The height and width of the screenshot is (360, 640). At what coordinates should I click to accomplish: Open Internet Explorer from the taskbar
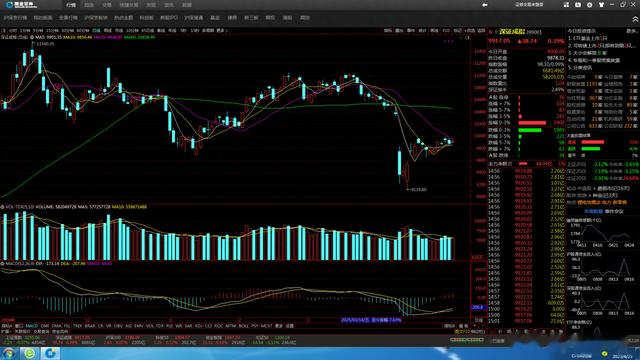pos(29,353)
